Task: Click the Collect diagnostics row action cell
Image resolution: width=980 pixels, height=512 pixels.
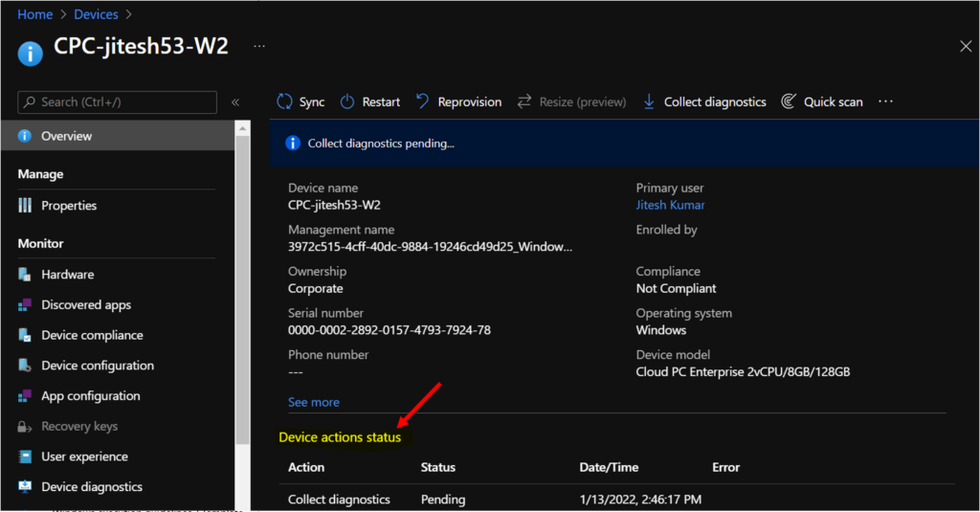Action: click(339, 500)
